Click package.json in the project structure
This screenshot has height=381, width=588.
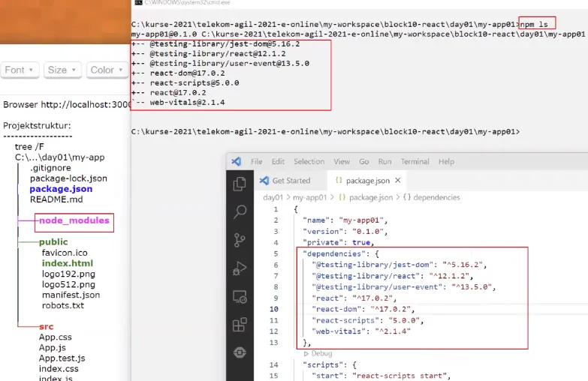click(61, 189)
